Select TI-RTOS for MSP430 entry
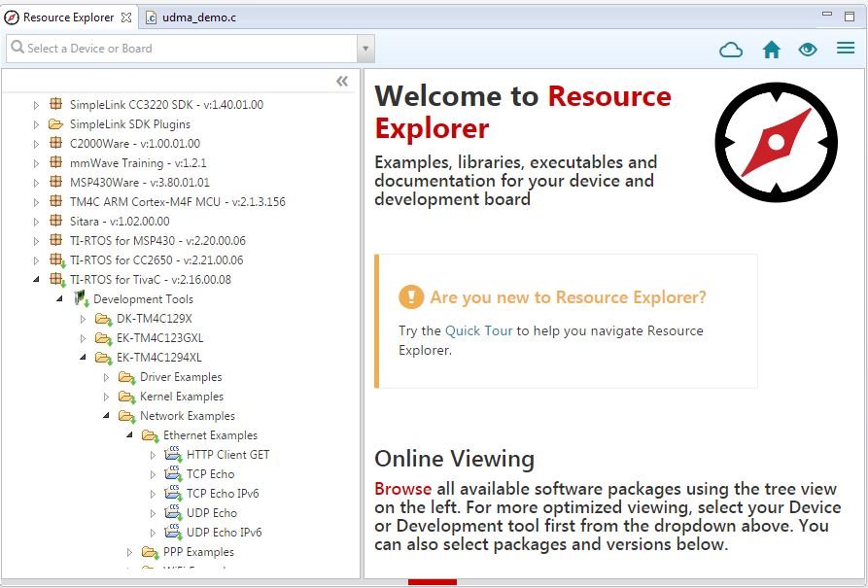 pyautogui.click(x=157, y=240)
